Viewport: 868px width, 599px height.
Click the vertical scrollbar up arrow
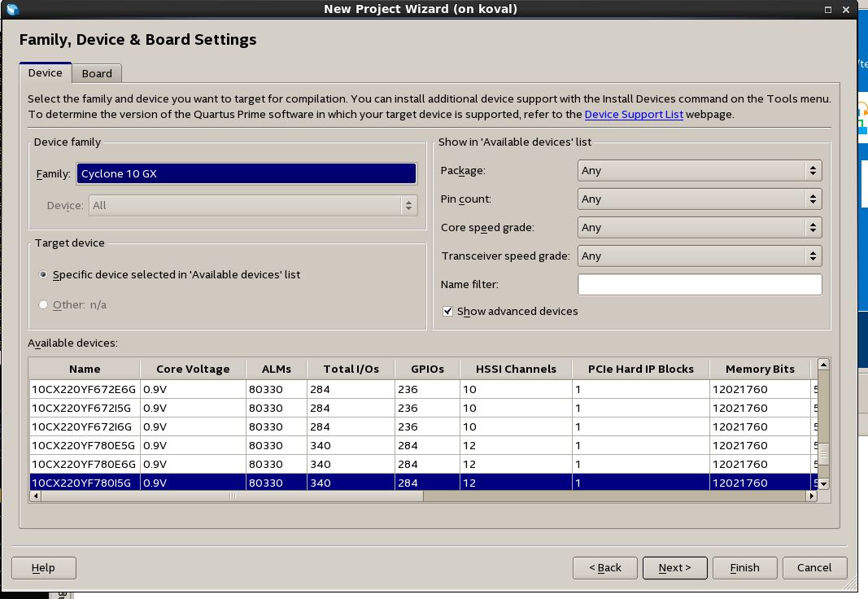[x=823, y=365]
